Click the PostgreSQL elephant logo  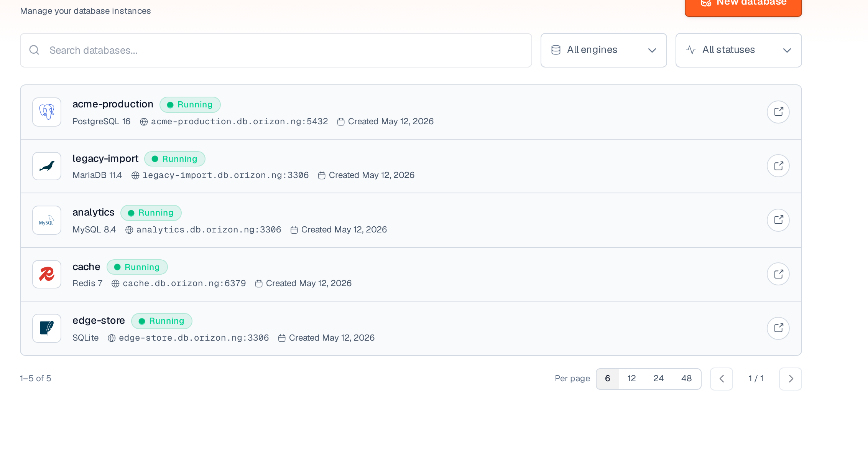click(47, 112)
